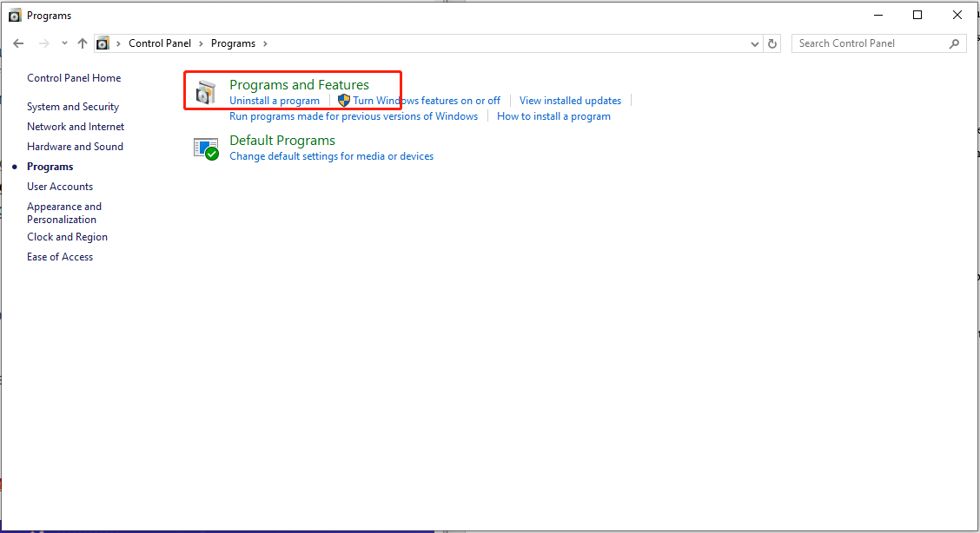Open Uninstall a program
The height and width of the screenshot is (533, 980).
[275, 100]
